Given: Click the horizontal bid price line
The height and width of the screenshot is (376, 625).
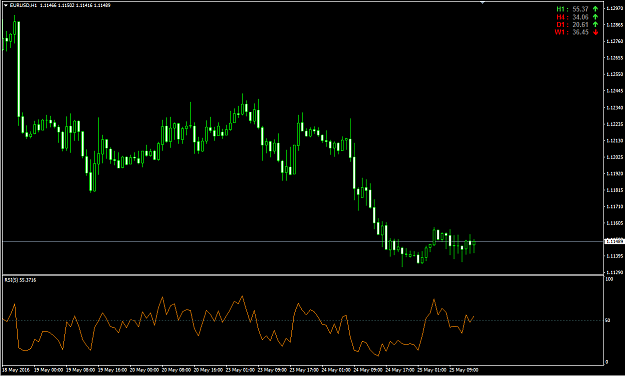Looking at the screenshot, I should click(303, 241).
